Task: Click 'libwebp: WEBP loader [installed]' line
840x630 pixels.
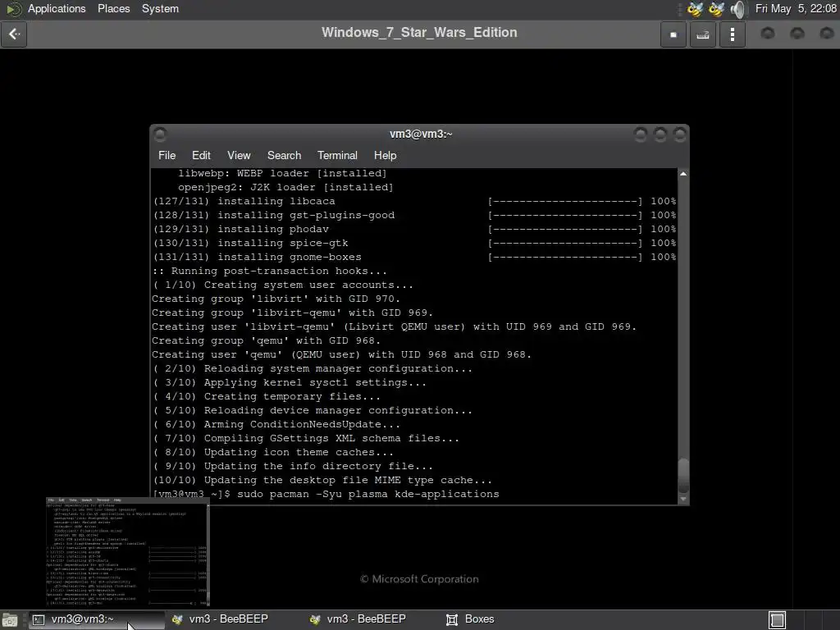Action: click(x=282, y=174)
